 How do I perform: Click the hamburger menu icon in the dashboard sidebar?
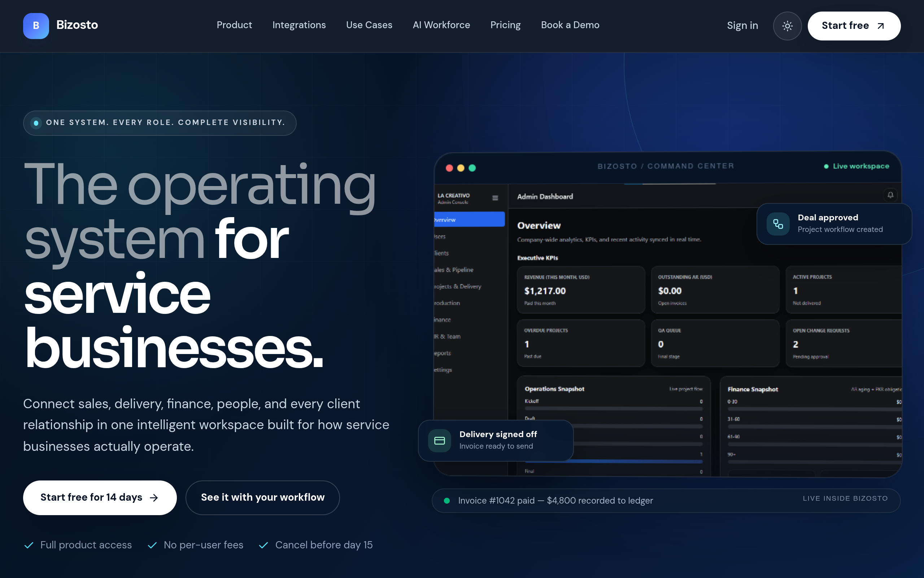[x=495, y=198]
